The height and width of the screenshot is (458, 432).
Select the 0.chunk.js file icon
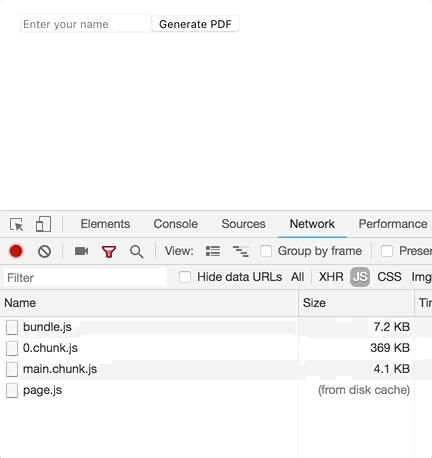[x=12, y=348]
